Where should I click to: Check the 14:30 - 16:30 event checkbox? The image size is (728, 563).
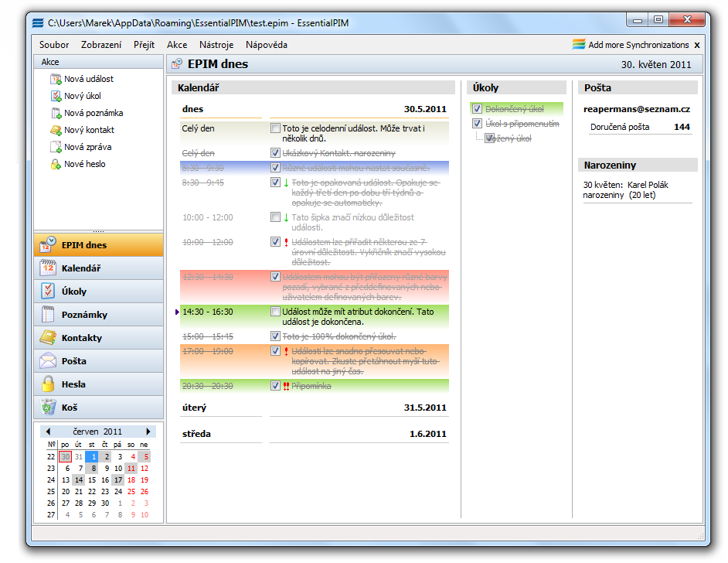point(275,312)
